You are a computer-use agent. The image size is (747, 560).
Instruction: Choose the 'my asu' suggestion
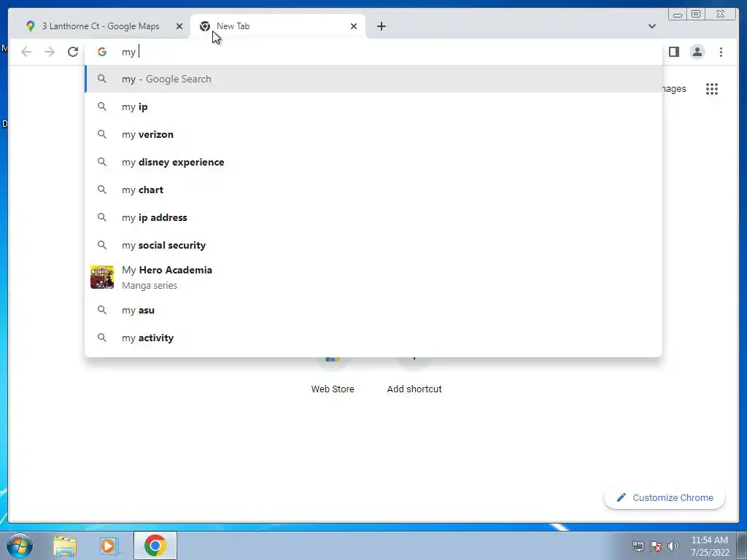pyautogui.click(x=373, y=310)
